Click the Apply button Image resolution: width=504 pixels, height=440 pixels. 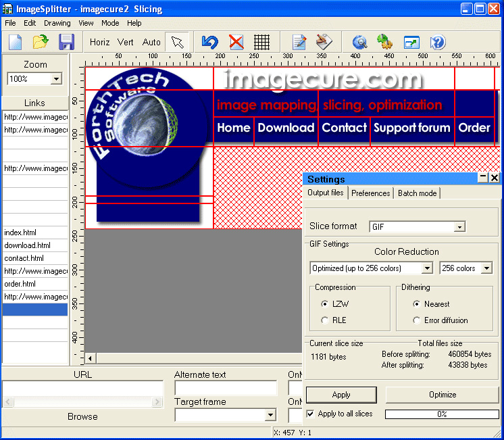tap(341, 395)
